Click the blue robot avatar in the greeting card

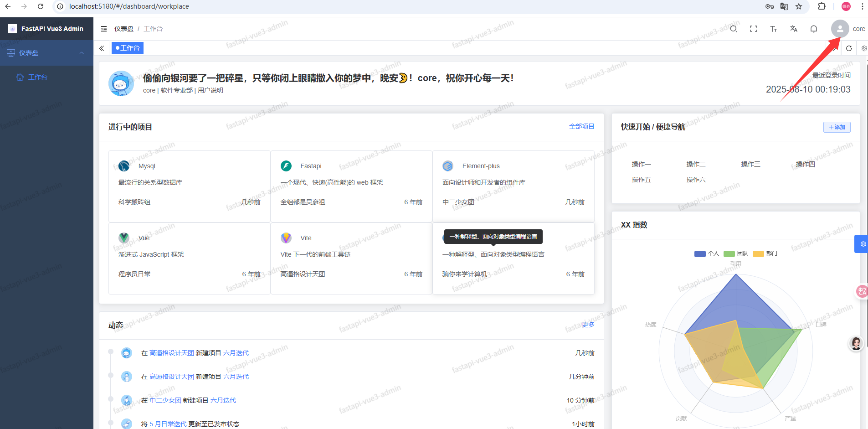point(121,83)
